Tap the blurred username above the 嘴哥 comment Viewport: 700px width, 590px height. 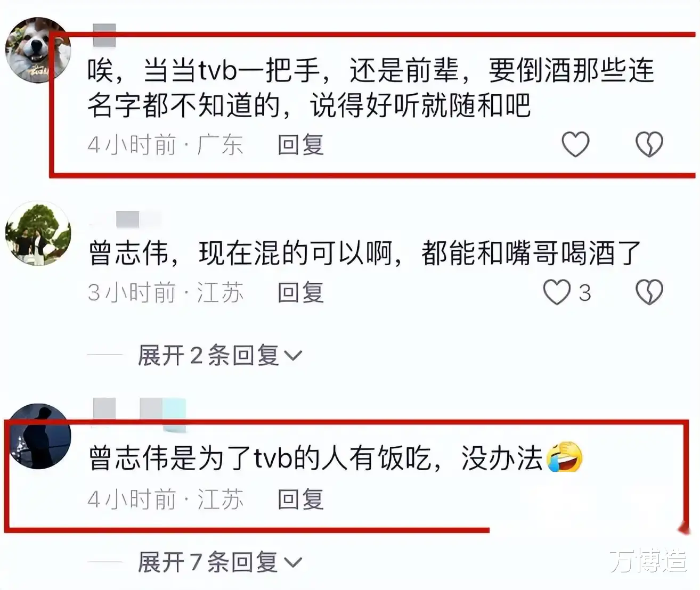pyautogui.click(x=137, y=220)
